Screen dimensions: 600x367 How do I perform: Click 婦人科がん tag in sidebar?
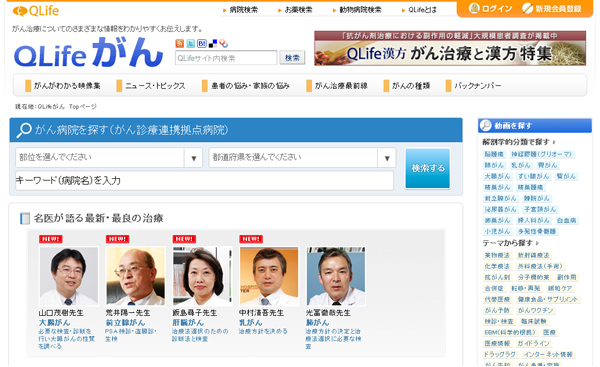pyautogui.click(x=533, y=220)
